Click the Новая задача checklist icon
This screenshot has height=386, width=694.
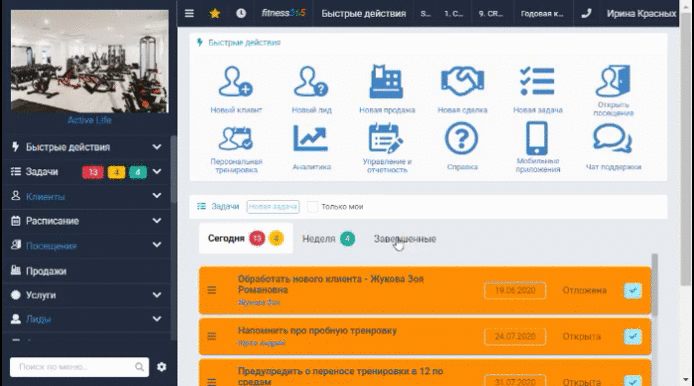[537, 81]
